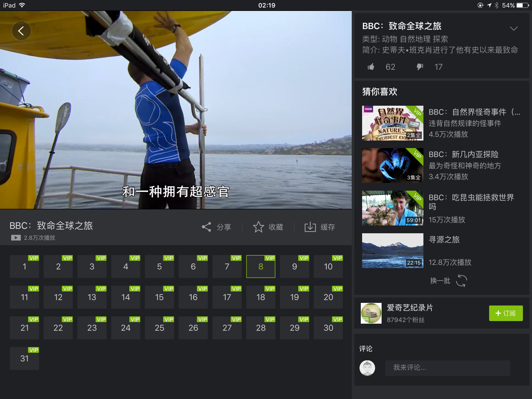Select episode 15
532x399 pixels.
tap(159, 297)
